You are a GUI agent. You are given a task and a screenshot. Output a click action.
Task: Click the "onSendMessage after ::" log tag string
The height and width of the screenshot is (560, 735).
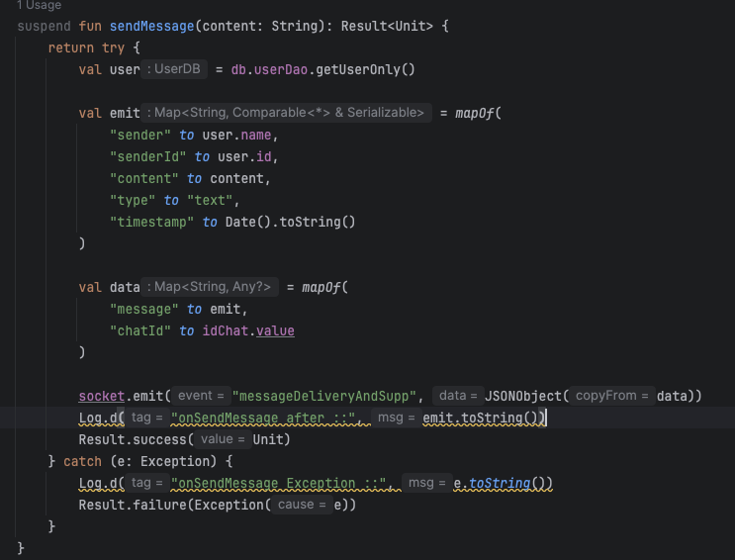[263, 418]
